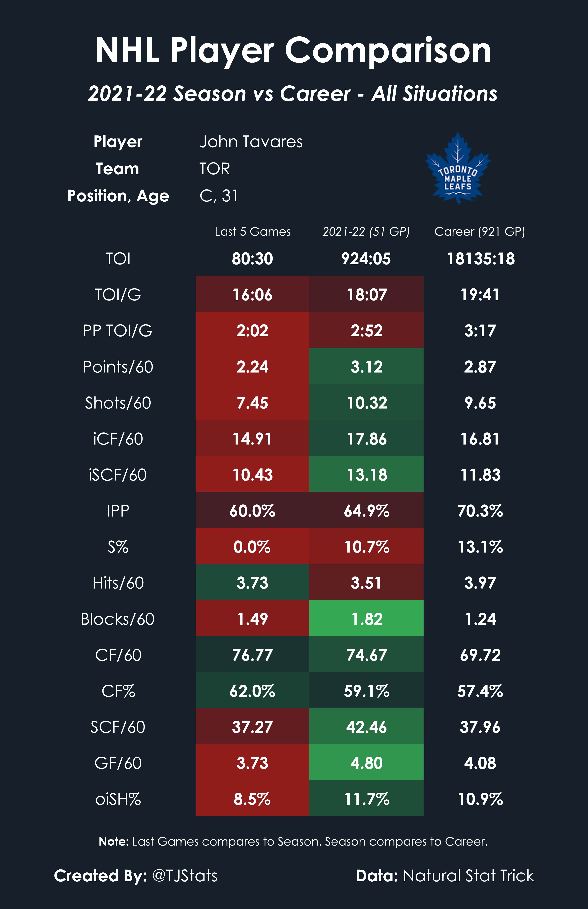Click the red 2:02 PP TOI/G cell
This screenshot has width=588, height=909.
click(x=252, y=330)
